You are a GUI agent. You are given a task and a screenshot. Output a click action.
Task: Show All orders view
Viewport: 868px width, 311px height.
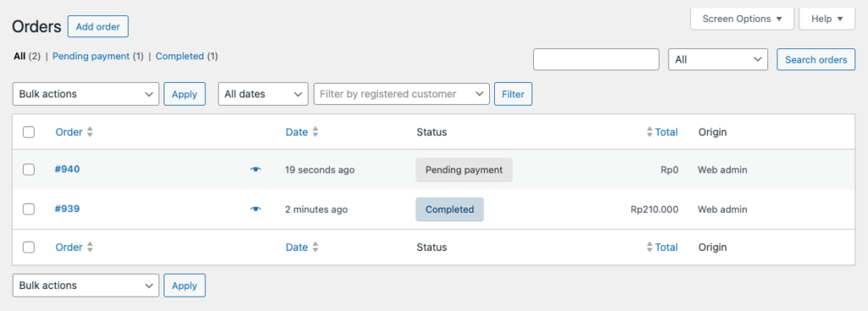[20, 56]
